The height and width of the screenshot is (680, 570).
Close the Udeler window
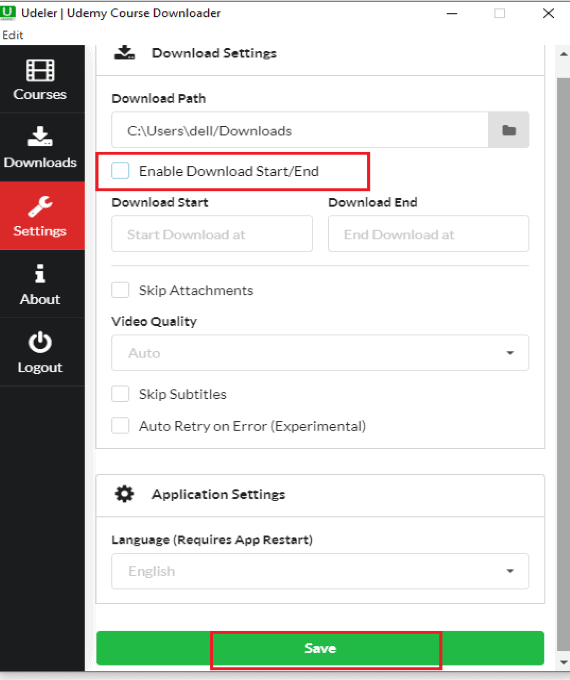pyautogui.click(x=548, y=13)
